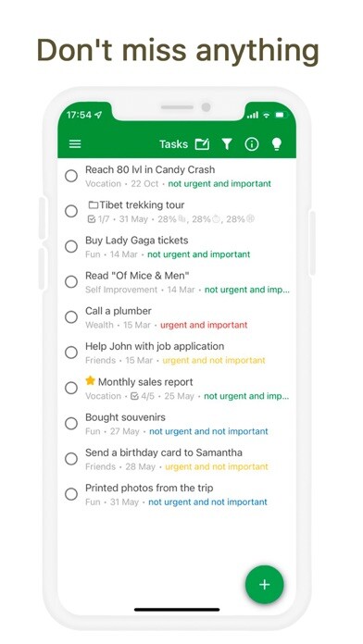
Task: Mark Call a plumber as complete
Action: pos(71,317)
